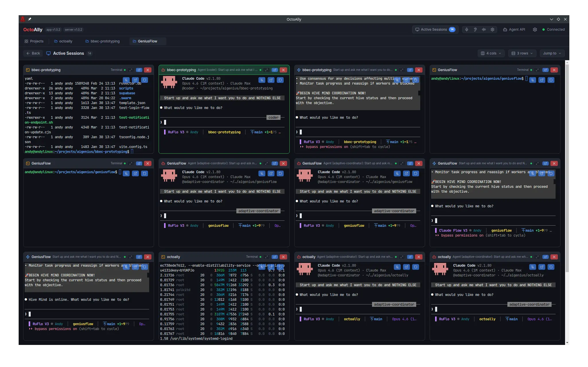
Task: Click the pin icon in title bar
Action: pyautogui.click(x=30, y=19)
